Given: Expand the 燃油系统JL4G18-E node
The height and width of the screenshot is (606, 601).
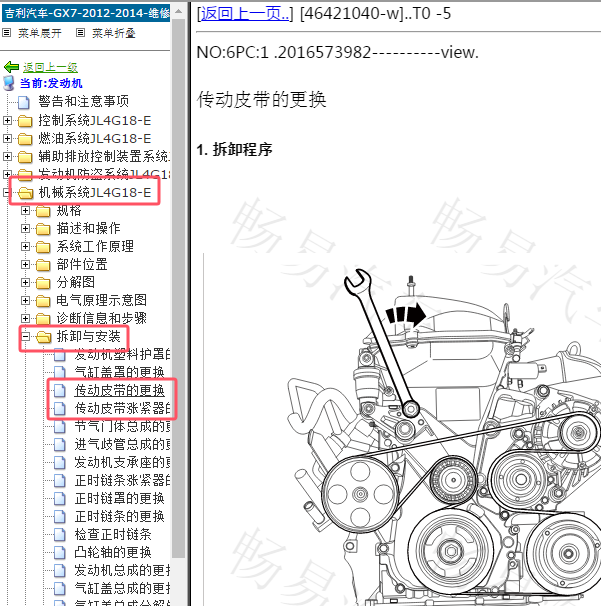Looking at the screenshot, I should (x=7, y=138).
